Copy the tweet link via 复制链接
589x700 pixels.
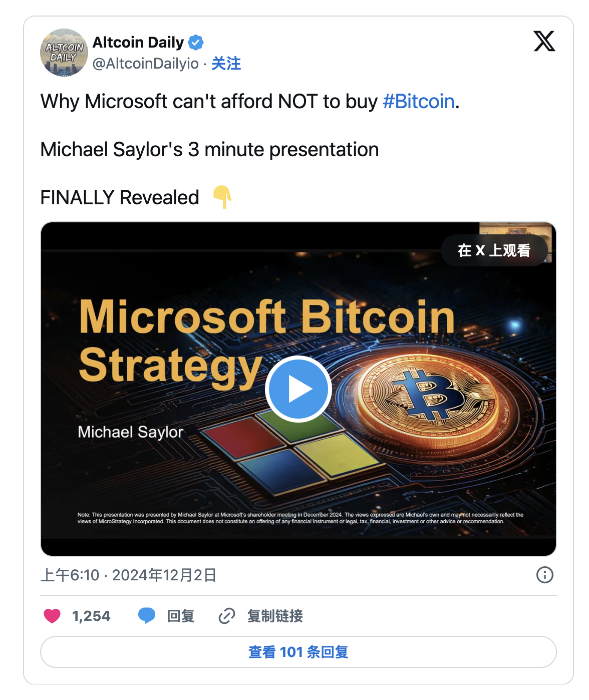[275, 616]
